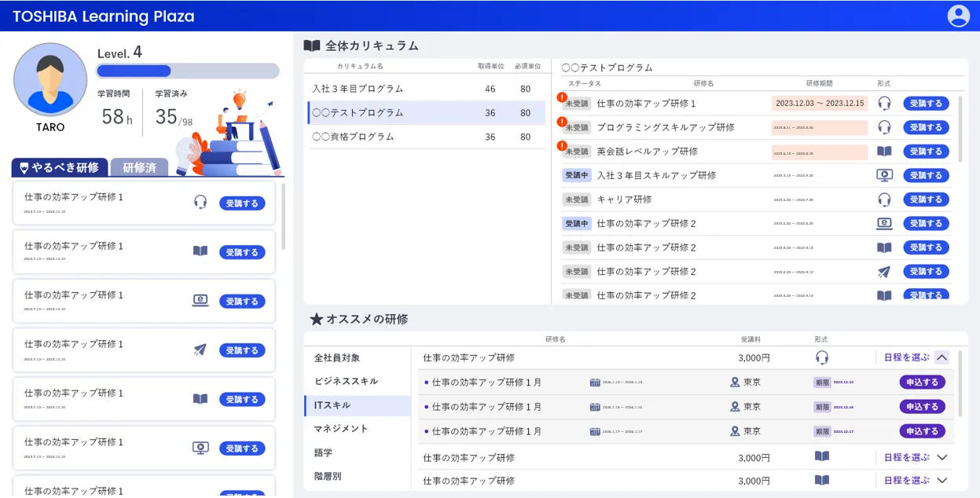
Task: Click the やるべき研修 list scrollbar
Action: (283, 216)
